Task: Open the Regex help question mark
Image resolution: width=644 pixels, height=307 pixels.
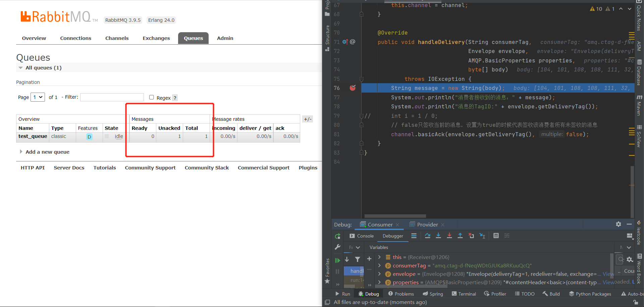Action: pos(175,98)
